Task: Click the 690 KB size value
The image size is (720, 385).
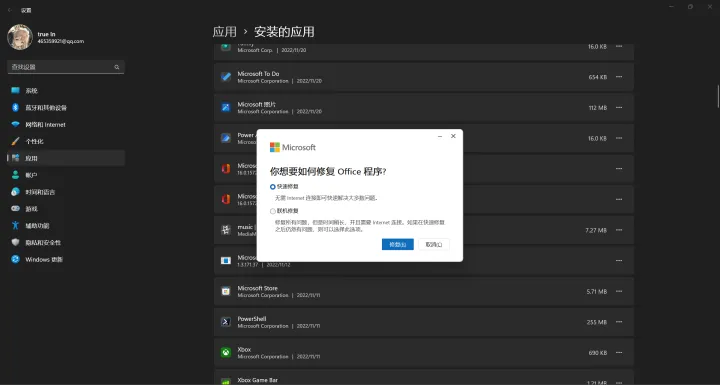Action: tap(598, 353)
